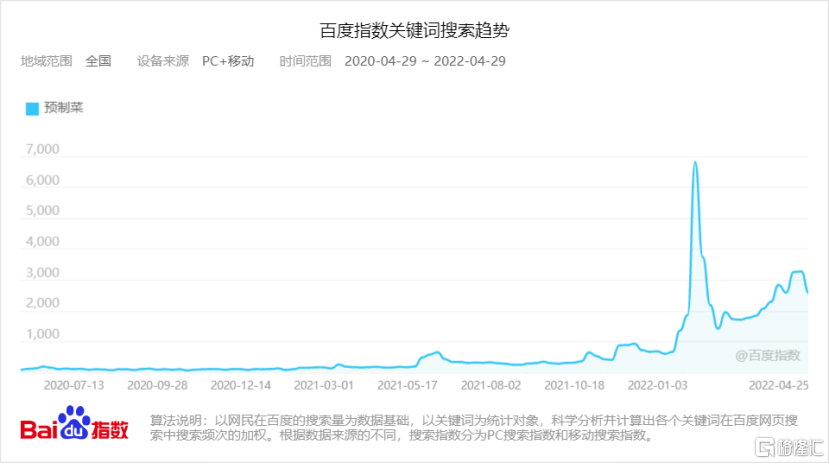Click the 4,000 y-axis label
This screenshot has height=464, width=830.
(x=42, y=242)
